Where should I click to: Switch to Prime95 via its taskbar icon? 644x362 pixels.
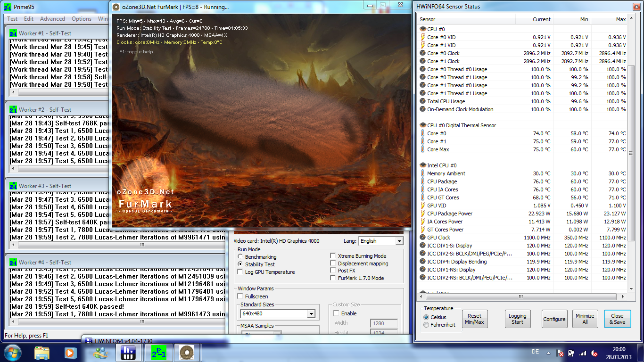click(x=159, y=353)
